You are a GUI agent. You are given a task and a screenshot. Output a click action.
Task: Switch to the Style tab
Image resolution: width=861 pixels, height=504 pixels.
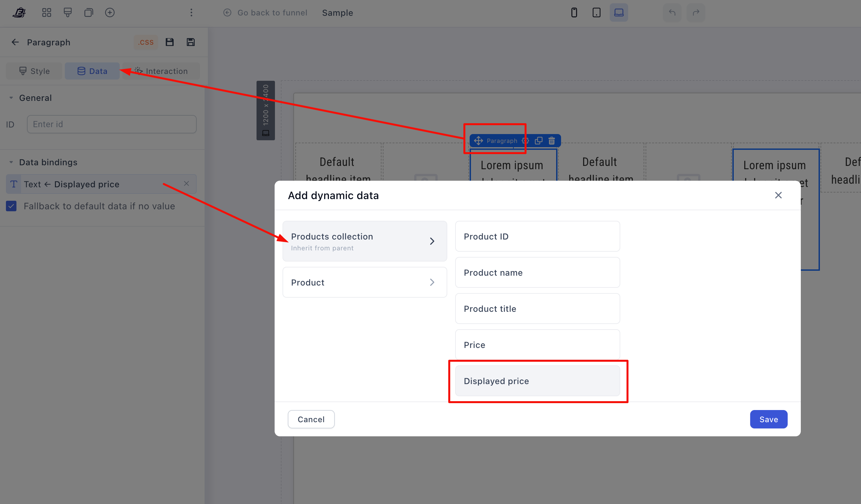coord(34,71)
